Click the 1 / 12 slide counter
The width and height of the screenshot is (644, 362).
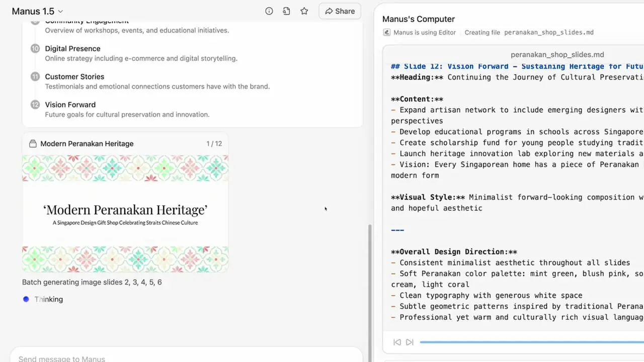[x=214, y=144]
